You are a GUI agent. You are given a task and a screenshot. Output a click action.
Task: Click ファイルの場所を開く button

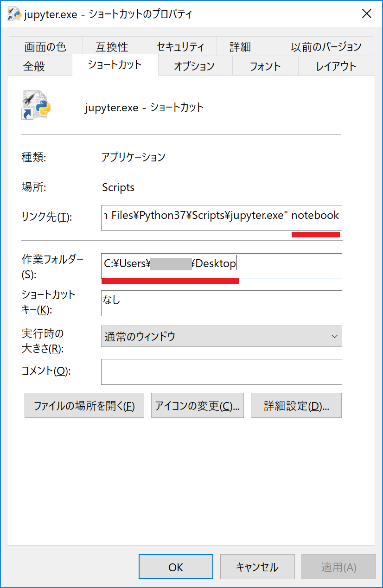(x=84, y=406)
